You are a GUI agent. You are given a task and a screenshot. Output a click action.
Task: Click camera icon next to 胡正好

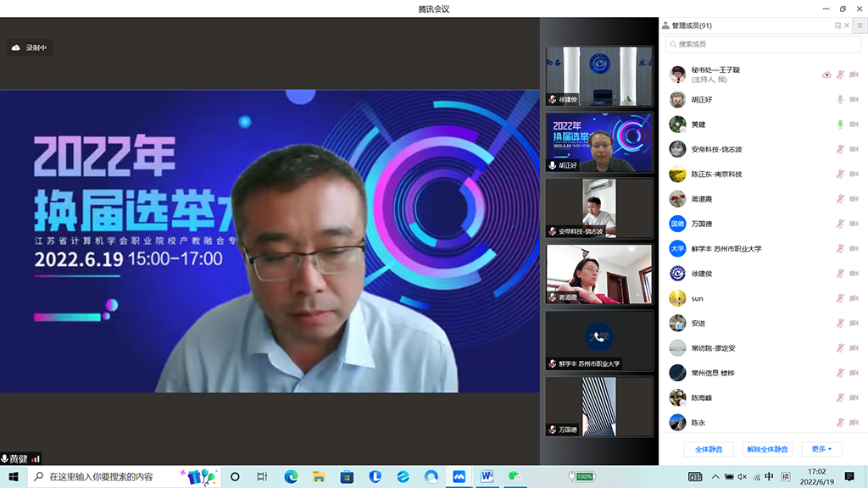tap(854, 99)
